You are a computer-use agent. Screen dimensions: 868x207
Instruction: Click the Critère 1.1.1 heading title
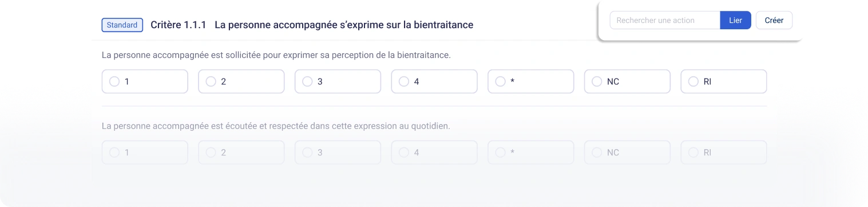click(312, 25)
